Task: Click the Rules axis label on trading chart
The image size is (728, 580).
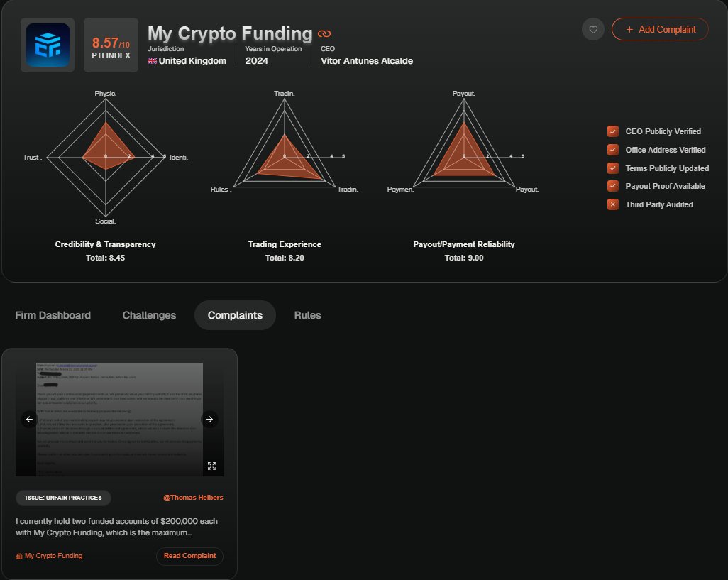Action: click(x=221, y=189)
